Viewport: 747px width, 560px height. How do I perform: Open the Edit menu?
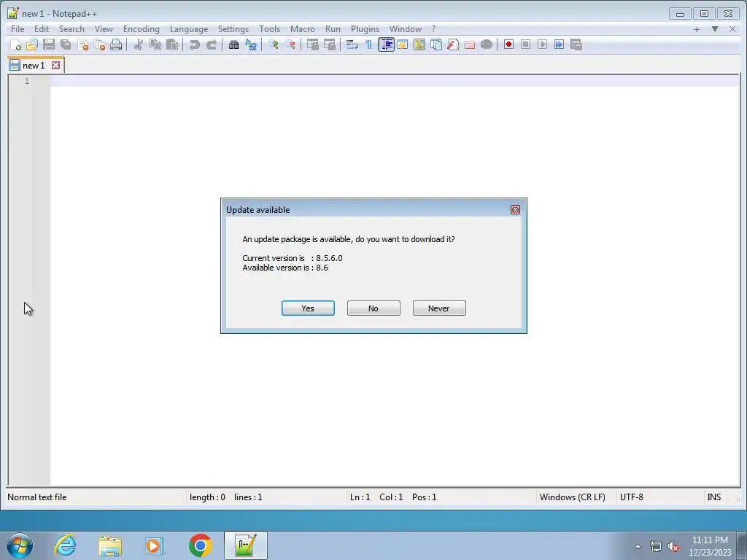[x=42, y=29]
